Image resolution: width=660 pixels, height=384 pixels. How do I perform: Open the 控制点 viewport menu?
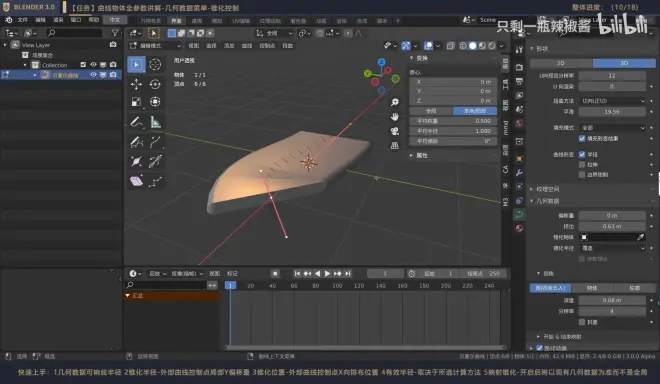click(x=267, y=45)
